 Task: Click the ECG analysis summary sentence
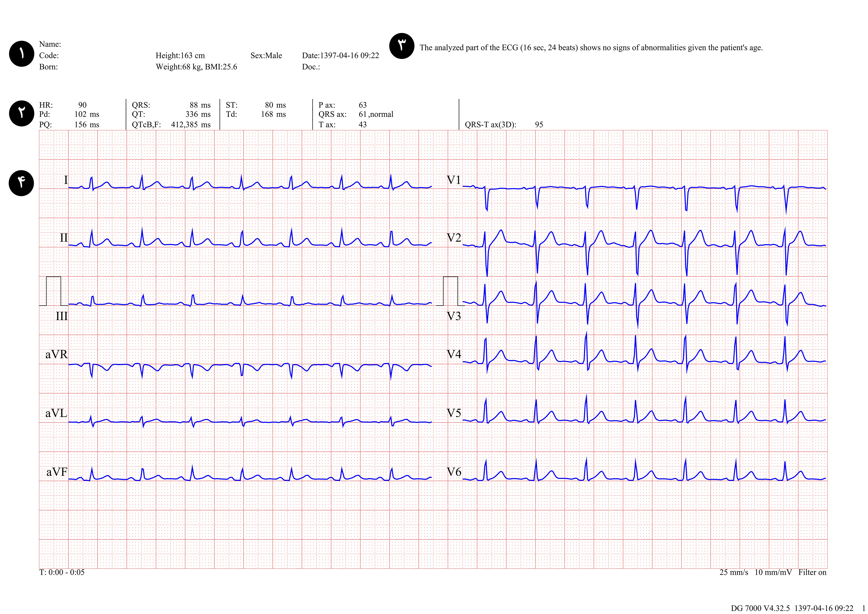coord(591,48)
